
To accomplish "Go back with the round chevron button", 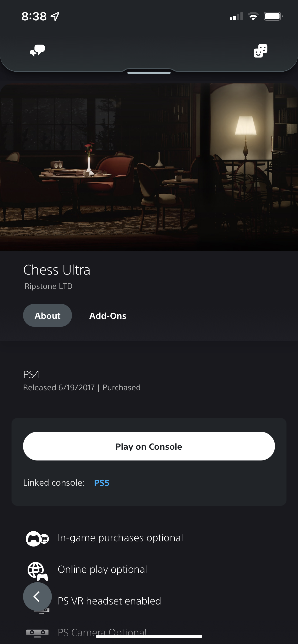I will [x=37, y=597].
